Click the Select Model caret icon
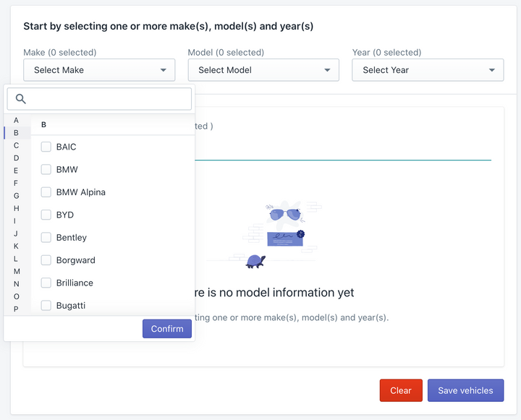 click(327, 70)
